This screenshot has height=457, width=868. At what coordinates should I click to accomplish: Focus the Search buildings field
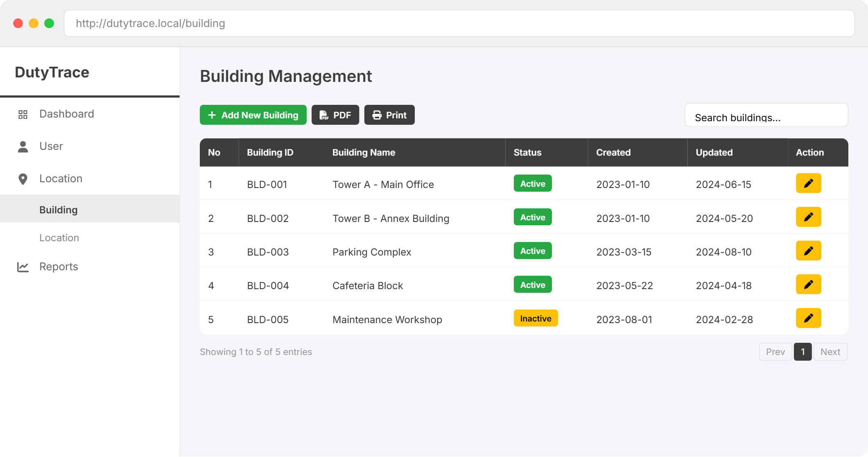coord(766,117)
